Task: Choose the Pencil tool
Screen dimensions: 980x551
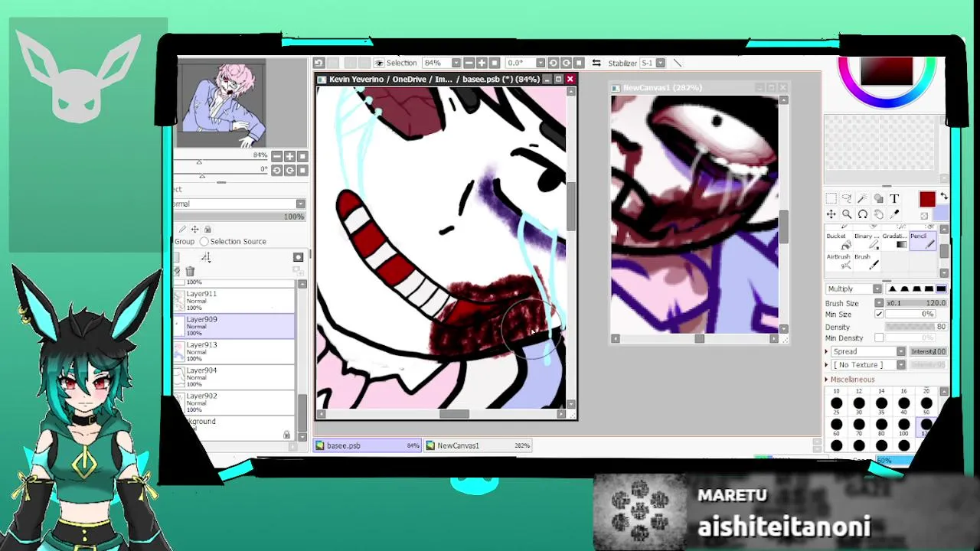Action: pyautogui.click(x=922, y=240)
